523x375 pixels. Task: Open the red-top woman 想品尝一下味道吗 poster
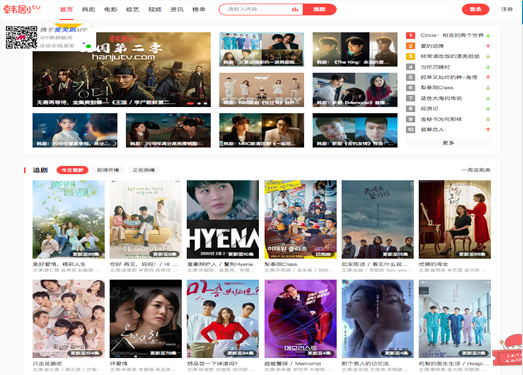[x=223, y=319]
